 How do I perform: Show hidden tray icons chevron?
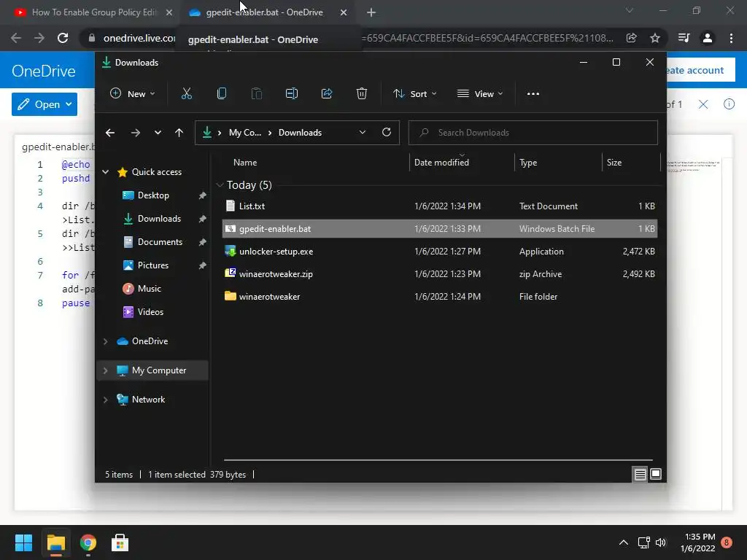[623, 542]
